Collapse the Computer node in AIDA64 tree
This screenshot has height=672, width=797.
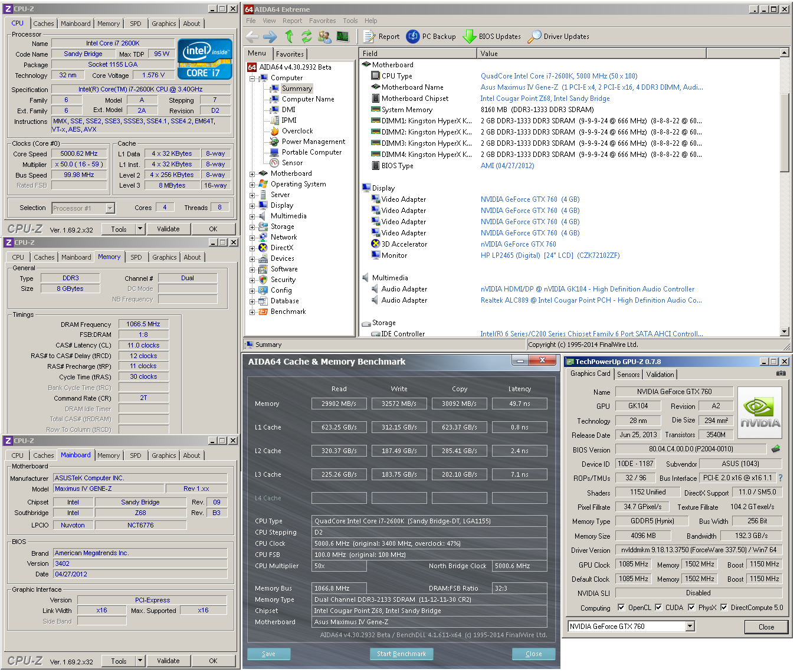(252, 78)
